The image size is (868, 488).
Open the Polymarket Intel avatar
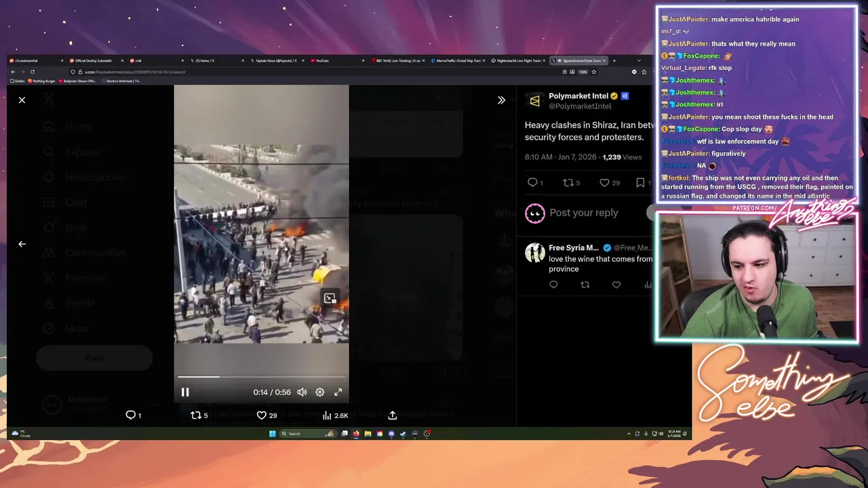(534, 101)
